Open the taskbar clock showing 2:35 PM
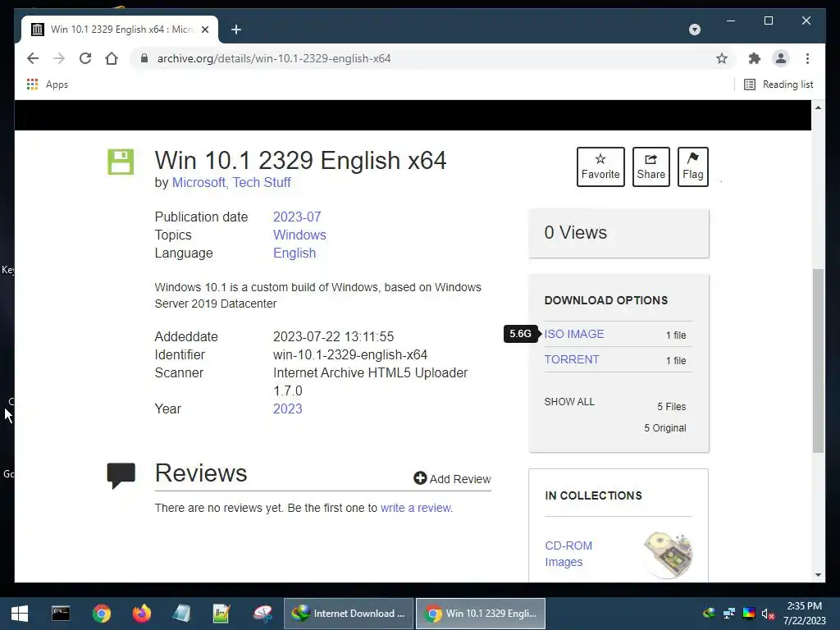Screen dimensions: 840x630 [804, 614]
